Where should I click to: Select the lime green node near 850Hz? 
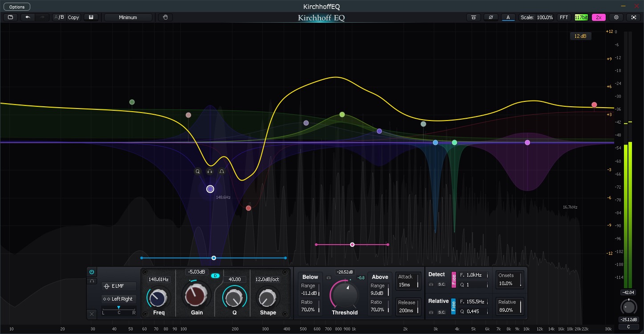click(x=342, y=115)
